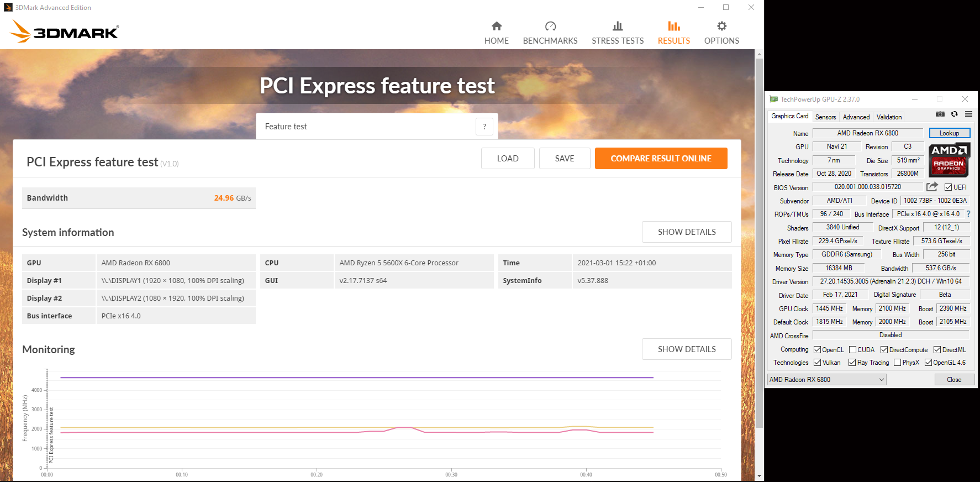Click the AMD Radeon Graphics logo

[x=949, y=159]
